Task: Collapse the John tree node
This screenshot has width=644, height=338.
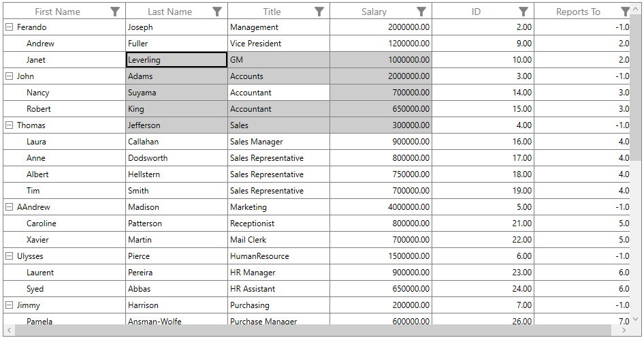Action: tap(9, 76)
